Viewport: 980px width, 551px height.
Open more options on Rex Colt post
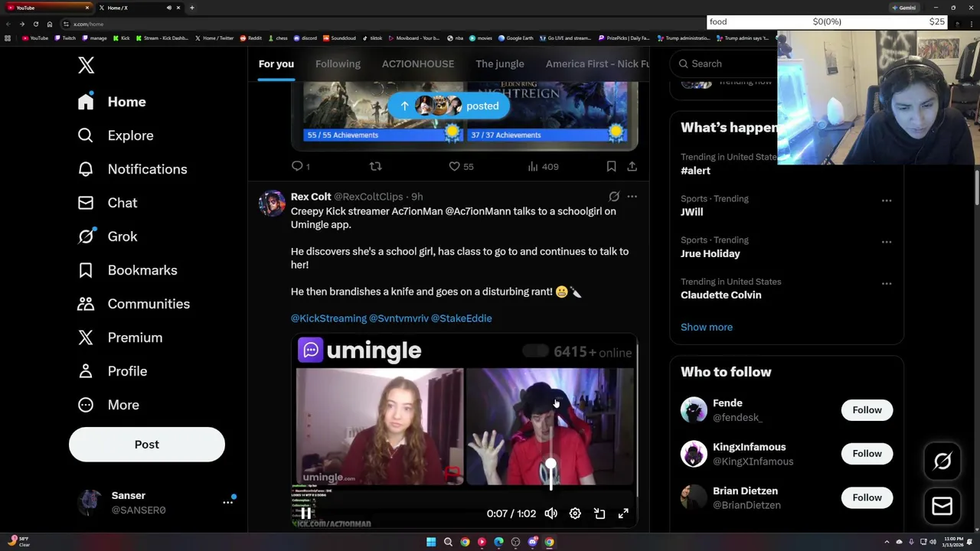coord(632,197)
